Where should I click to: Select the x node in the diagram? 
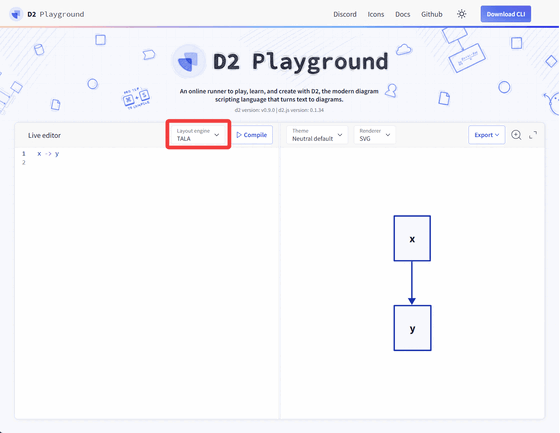click(412, 238)
